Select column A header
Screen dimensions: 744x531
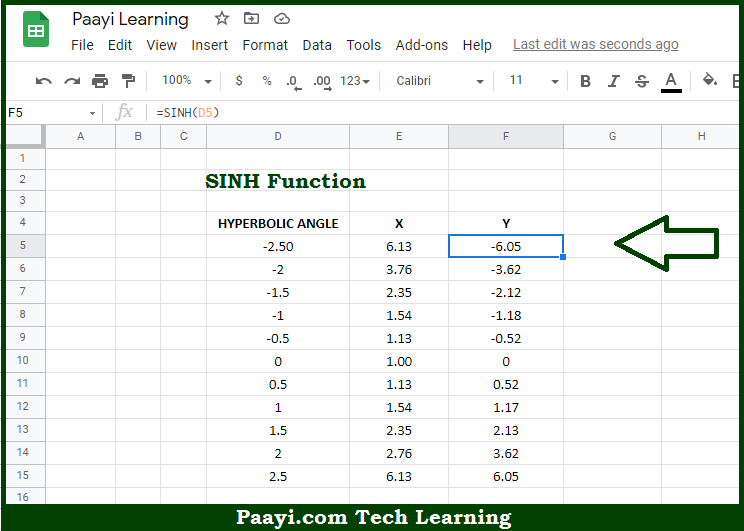[x=81, y=137]
